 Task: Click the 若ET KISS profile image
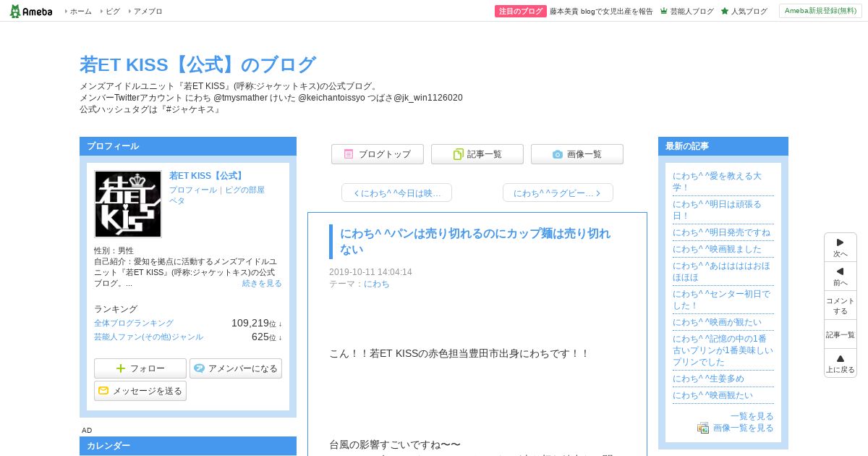(x=128, y=204)
